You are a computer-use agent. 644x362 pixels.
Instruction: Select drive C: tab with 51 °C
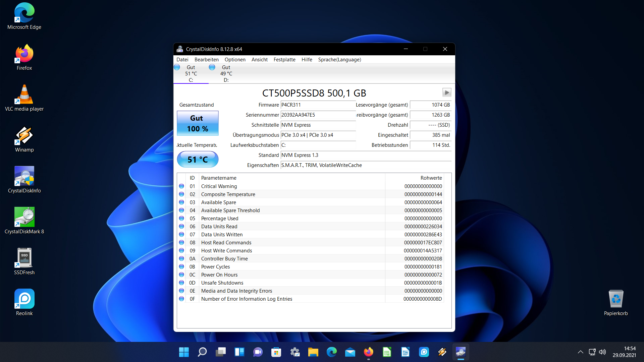(x=191, y=73)
